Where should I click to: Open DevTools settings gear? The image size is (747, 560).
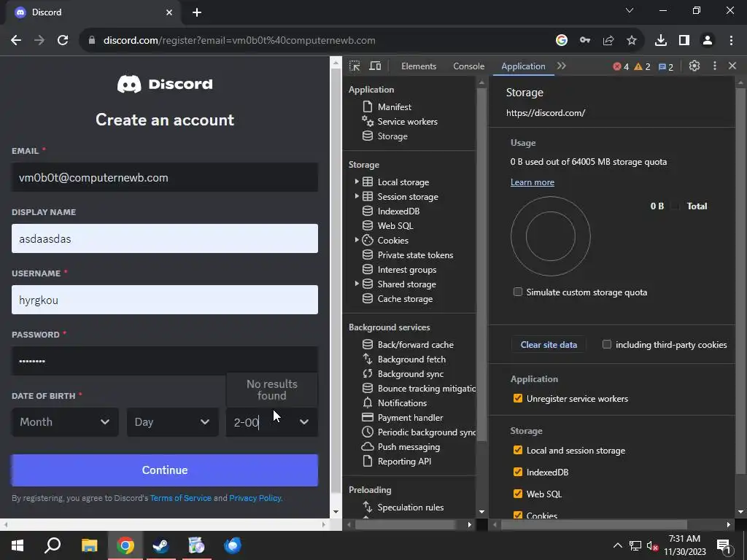pyautogui.click(x=694, y=66)
